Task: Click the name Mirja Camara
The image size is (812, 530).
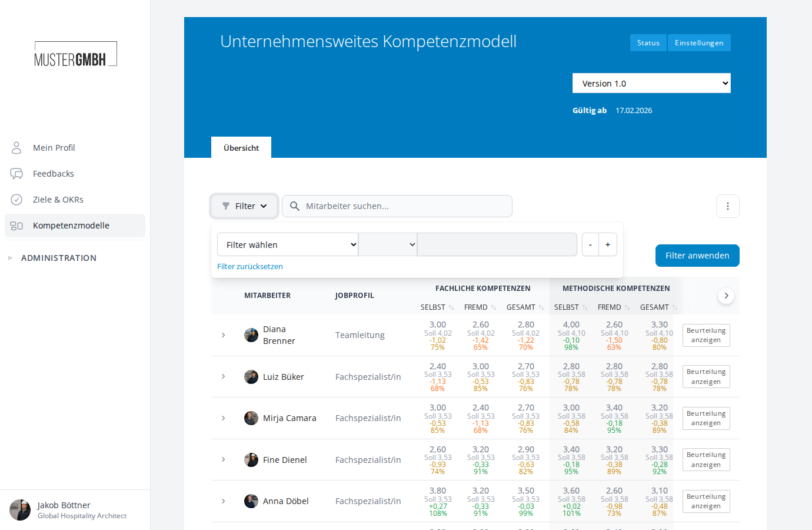Action: coord(289,418)
